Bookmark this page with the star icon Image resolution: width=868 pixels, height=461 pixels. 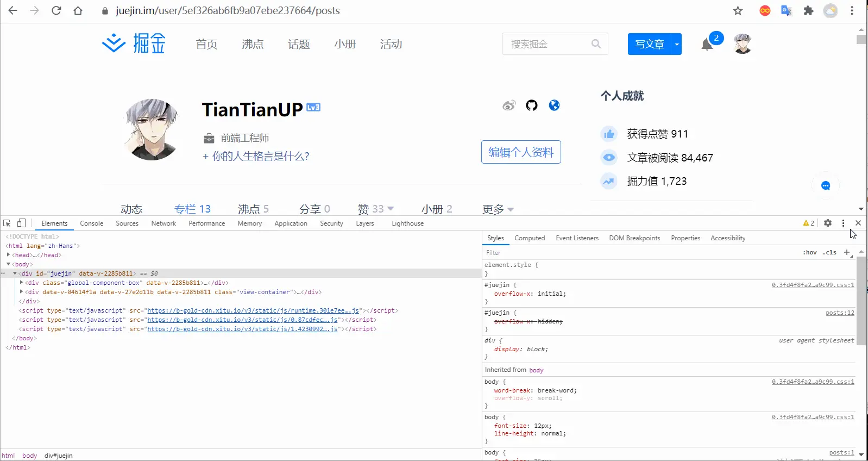(x=738, y=10)
